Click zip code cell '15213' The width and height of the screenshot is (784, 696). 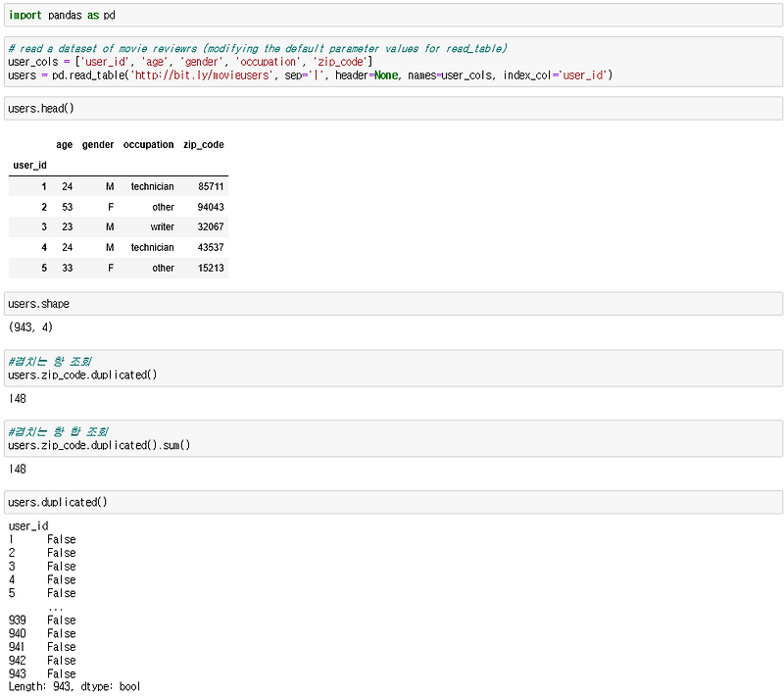click(211, 268)
